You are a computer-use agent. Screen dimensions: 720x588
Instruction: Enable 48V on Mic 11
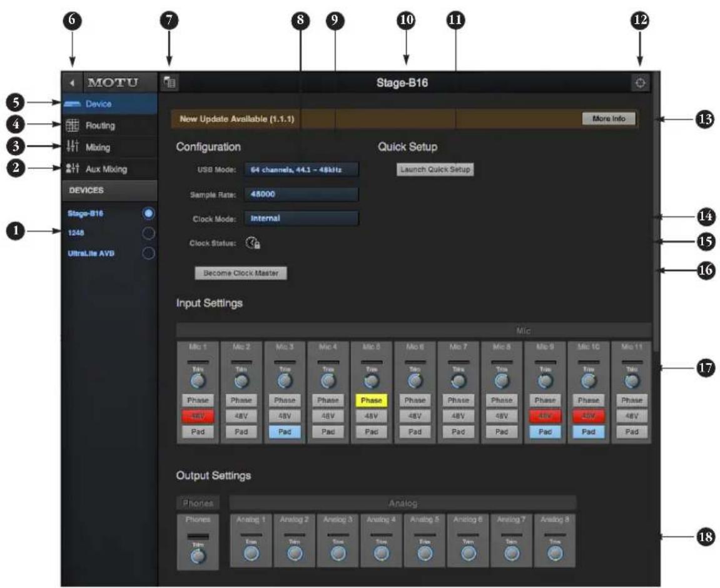pos(632,417)
